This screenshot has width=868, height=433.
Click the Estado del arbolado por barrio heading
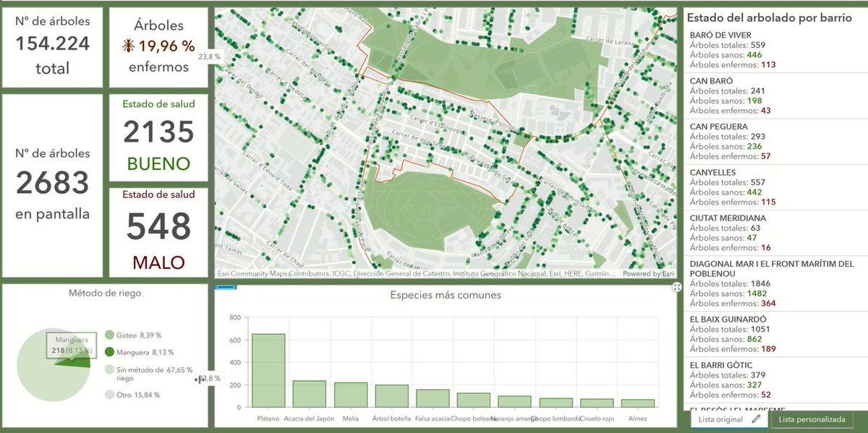[x=769, y=18]
